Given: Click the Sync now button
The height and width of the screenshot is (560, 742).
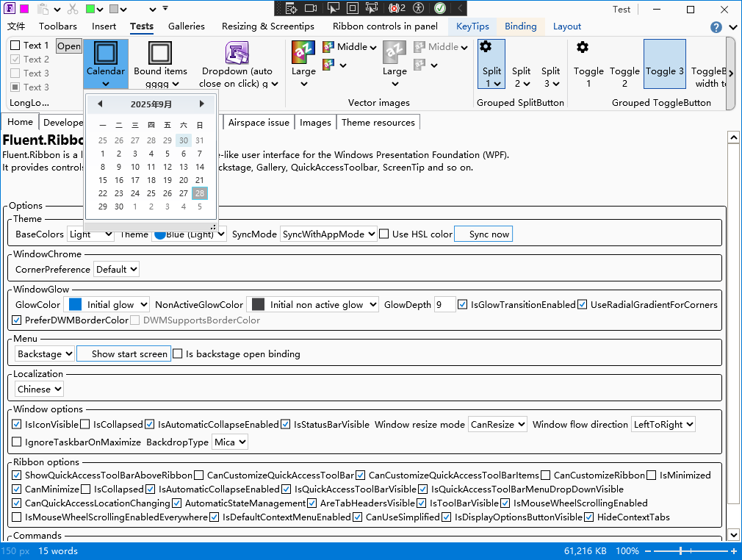Looking at the screenshot, I should pos(483,234).
